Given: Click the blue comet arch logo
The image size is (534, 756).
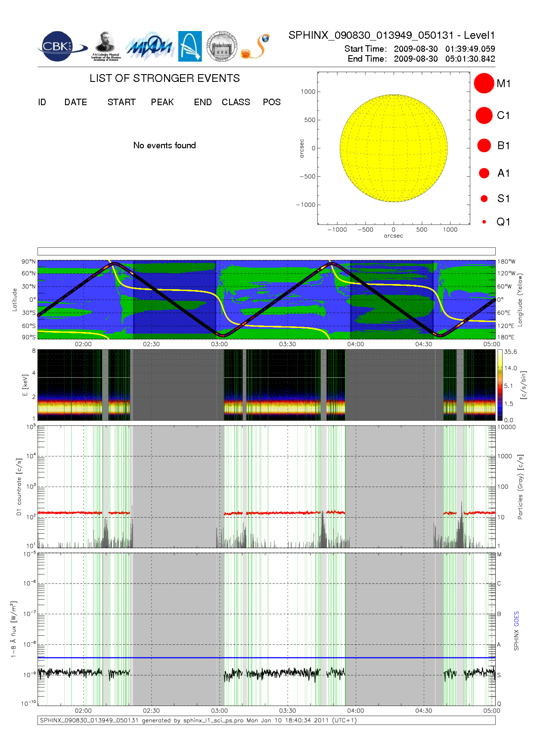Looking at the screenshot, I should (x=190, y=46).
